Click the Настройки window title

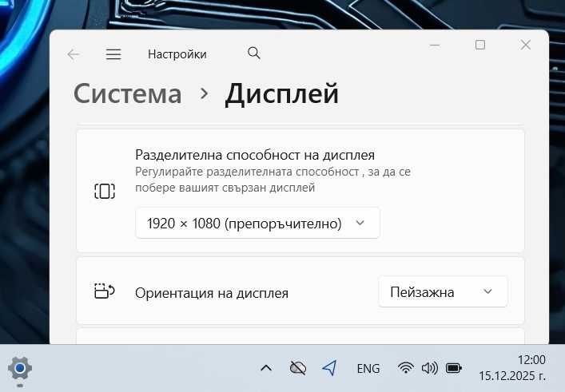coord(177,54)
